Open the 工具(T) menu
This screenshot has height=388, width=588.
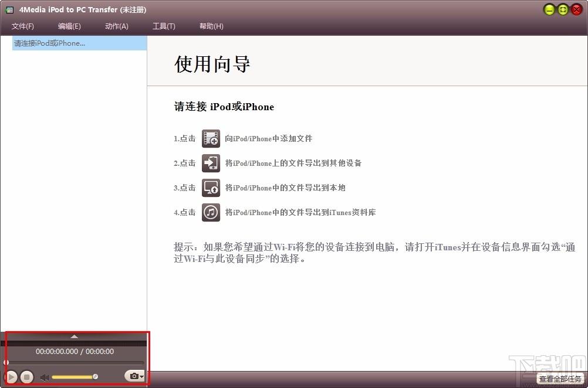164,26
